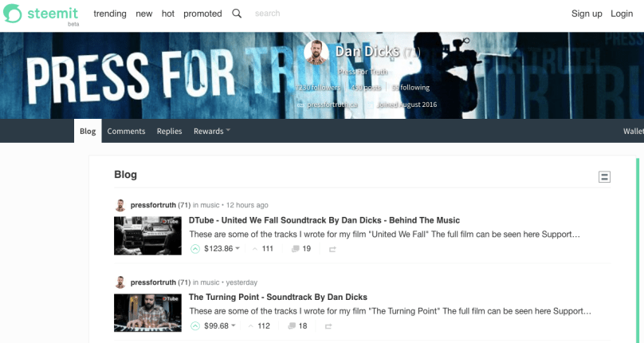Click into the search input field
The image size is (644, 343).
pyautogui.click(x=287, y=14)
